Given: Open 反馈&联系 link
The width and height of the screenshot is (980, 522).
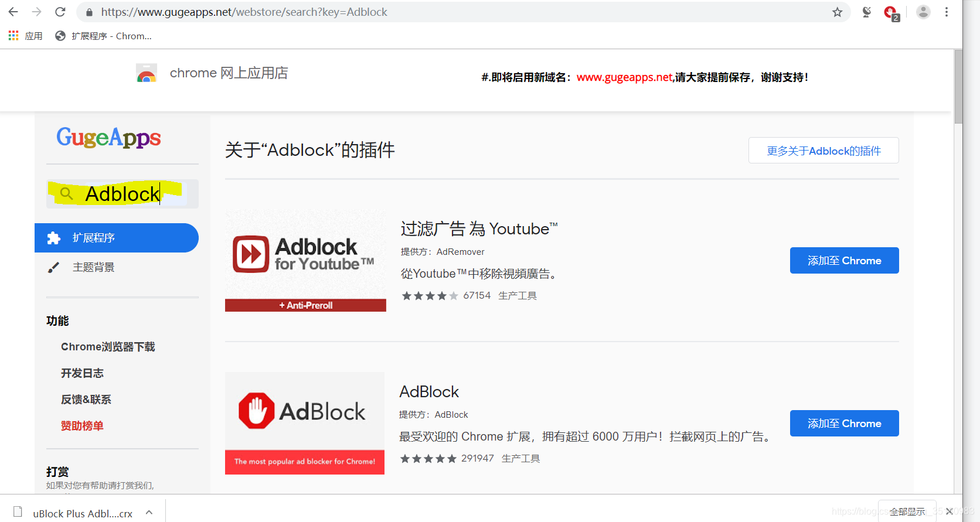Looking at the screenshot, I should click(x=86, y=400).
